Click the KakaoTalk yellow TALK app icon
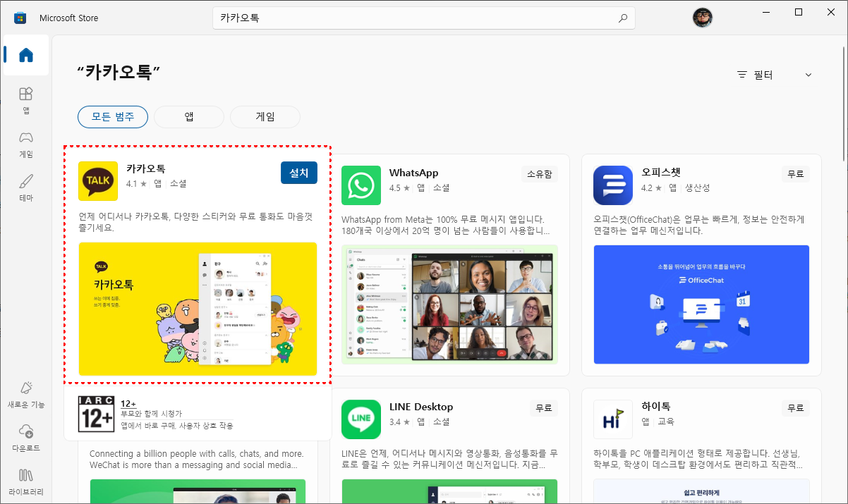 (98, 181)
